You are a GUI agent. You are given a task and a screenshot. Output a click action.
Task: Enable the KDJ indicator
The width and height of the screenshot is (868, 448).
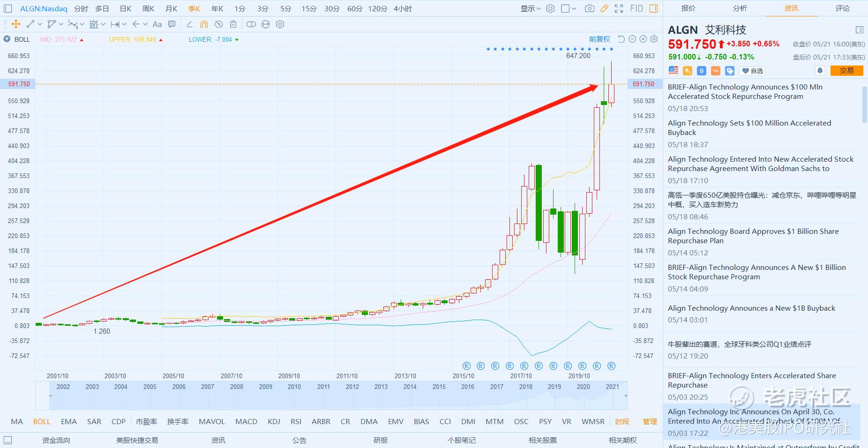coord(274,421)
